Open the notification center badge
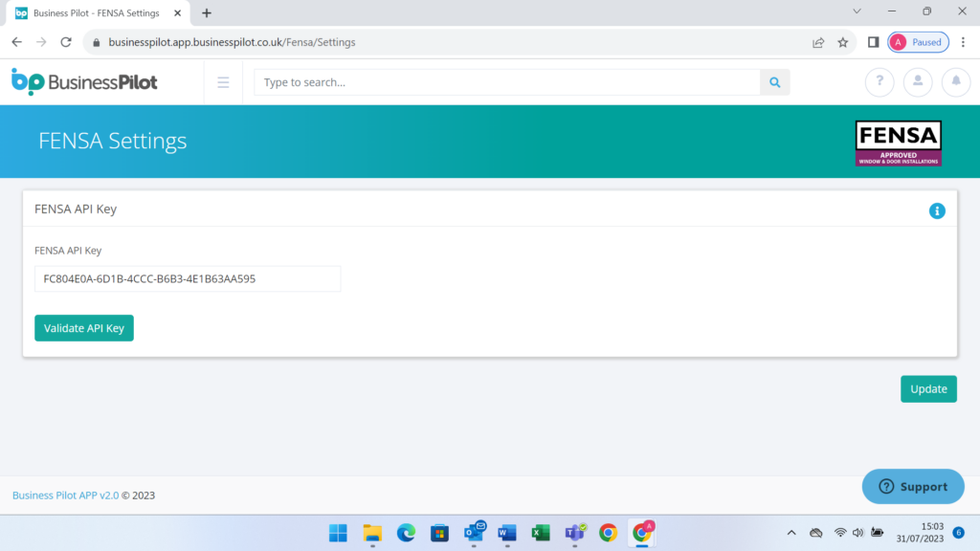980x551 pixels. (x=959, y=533)
